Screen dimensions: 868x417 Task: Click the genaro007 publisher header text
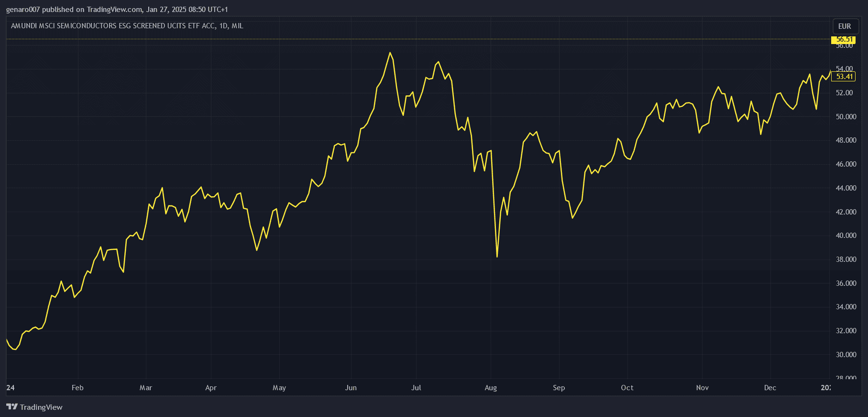pyautogui.click(x=117, y=10)
